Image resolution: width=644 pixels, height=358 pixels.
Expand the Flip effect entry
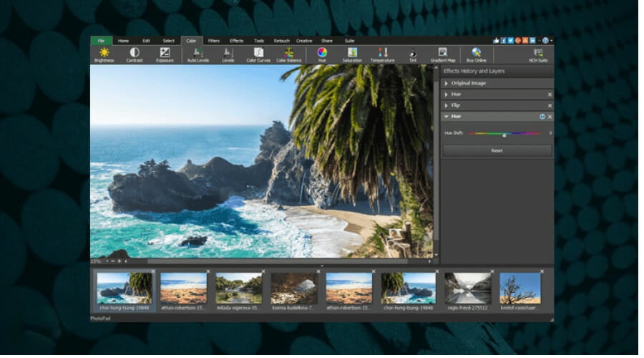(447, 105)
